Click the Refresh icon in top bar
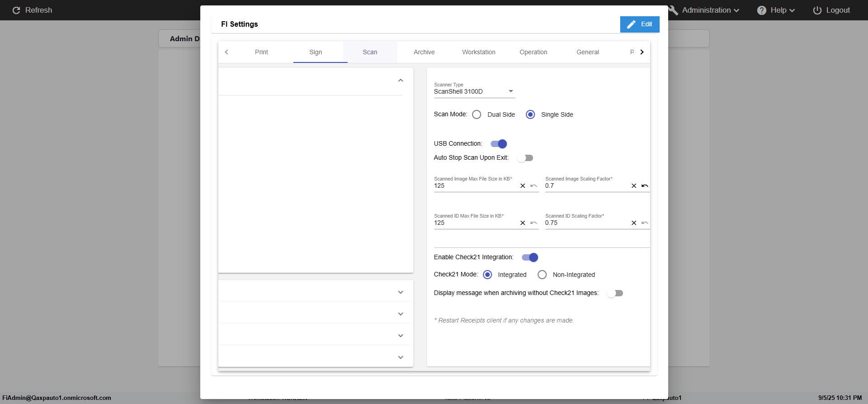Screen dimensions: 868x404 click(16, 10)
